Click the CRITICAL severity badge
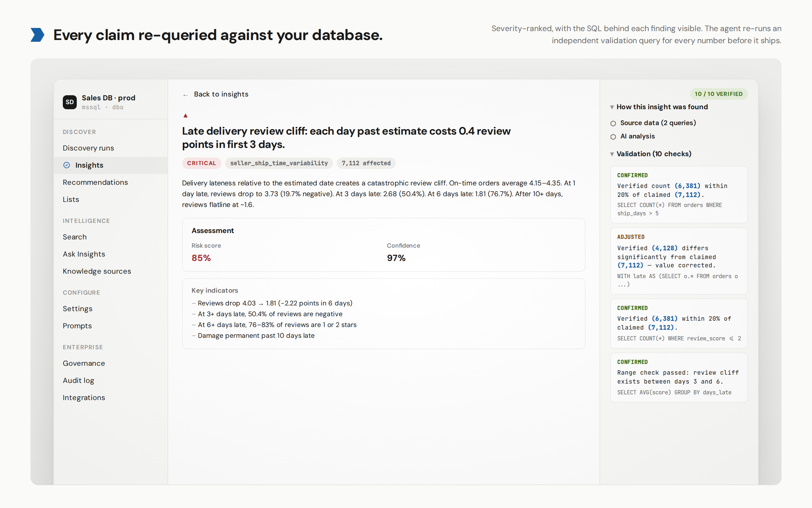This screenshot has width=812, height=508. pyautogui.click(x=201, y=163)
